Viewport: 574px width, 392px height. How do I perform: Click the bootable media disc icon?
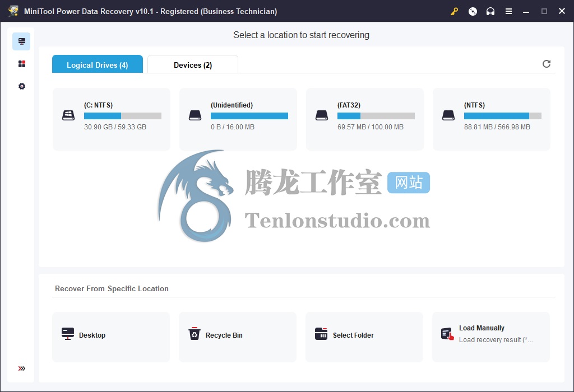click(473, 11)
